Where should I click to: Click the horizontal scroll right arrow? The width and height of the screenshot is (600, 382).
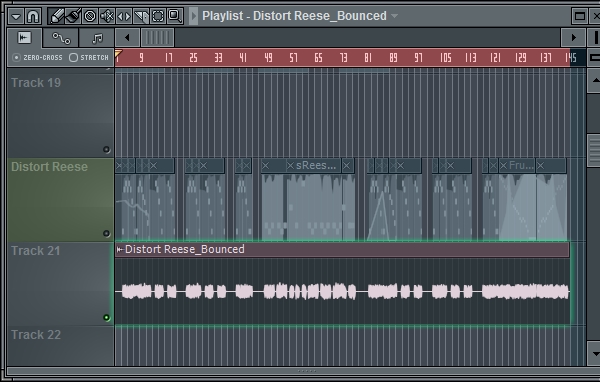(x=573, y=38)
